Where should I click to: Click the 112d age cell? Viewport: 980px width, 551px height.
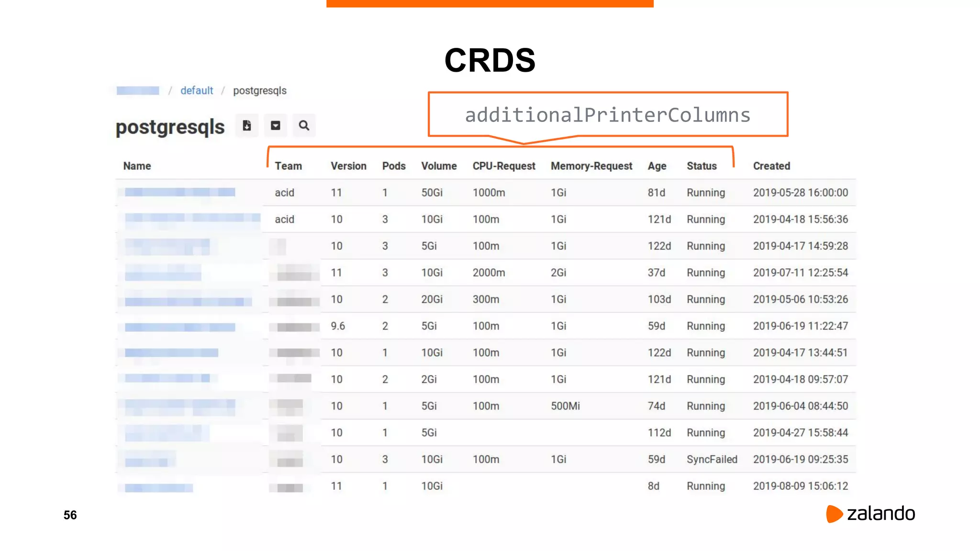[x=659, y=433]
